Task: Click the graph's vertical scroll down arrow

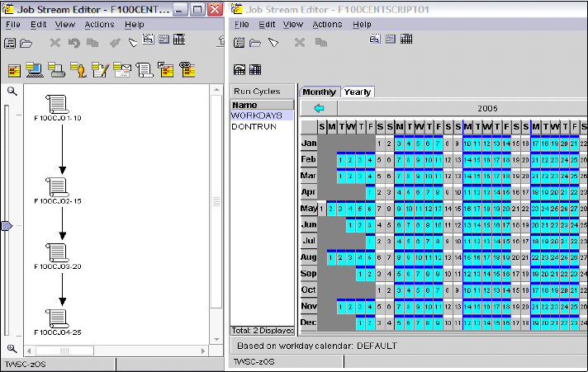Action: (216, 339)
